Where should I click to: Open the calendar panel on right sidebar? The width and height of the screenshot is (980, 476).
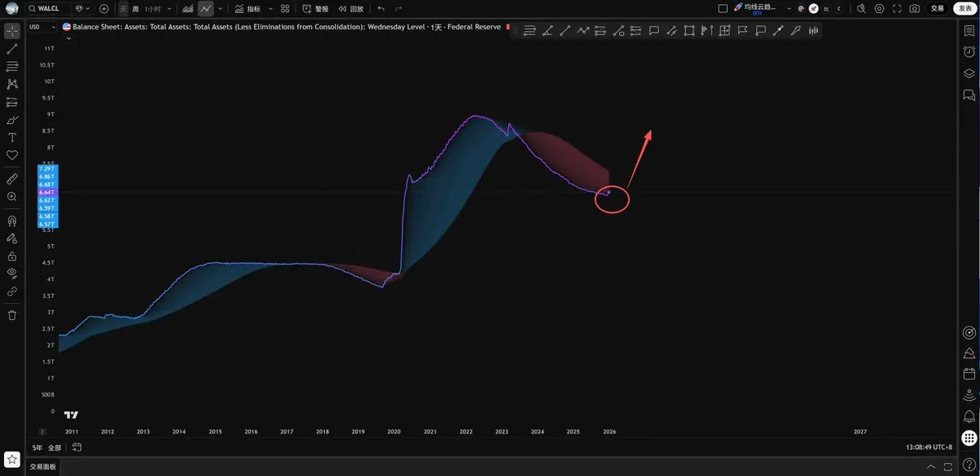969,373
